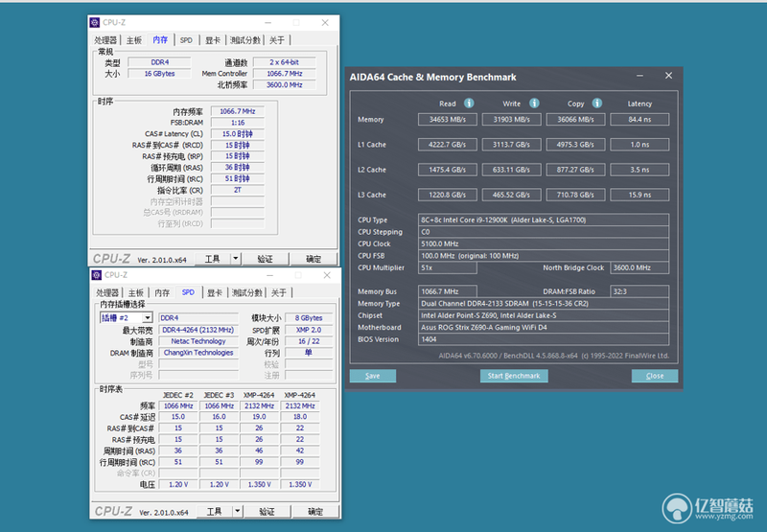The height and width of the screenshot is (532, 767).
Task: Open SPD tab in top CPU-Z window
Action: click(186, 40)
